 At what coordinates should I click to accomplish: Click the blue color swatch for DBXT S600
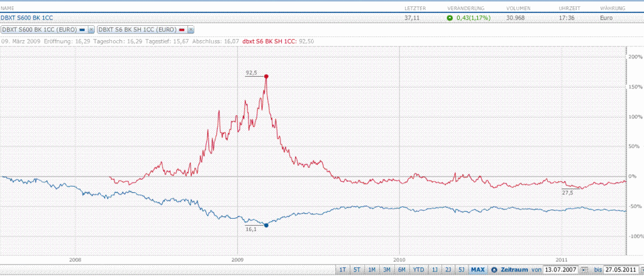click(x=82, y=30)
